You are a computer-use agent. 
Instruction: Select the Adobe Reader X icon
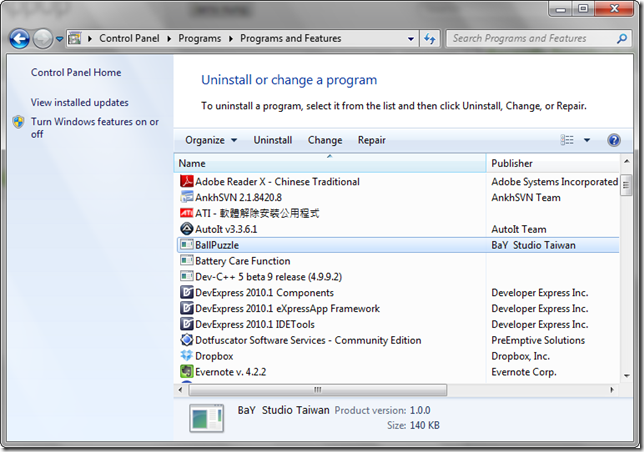(187, 181)
